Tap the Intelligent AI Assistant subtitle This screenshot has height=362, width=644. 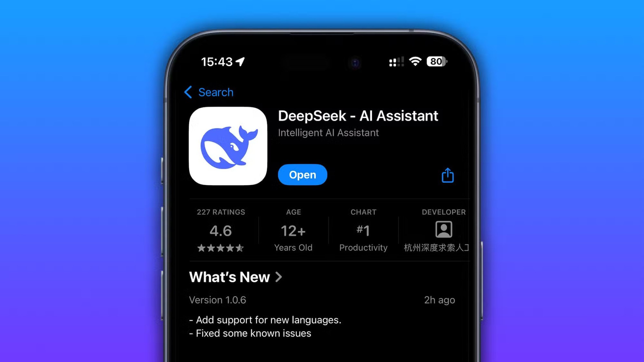point(328,133)
